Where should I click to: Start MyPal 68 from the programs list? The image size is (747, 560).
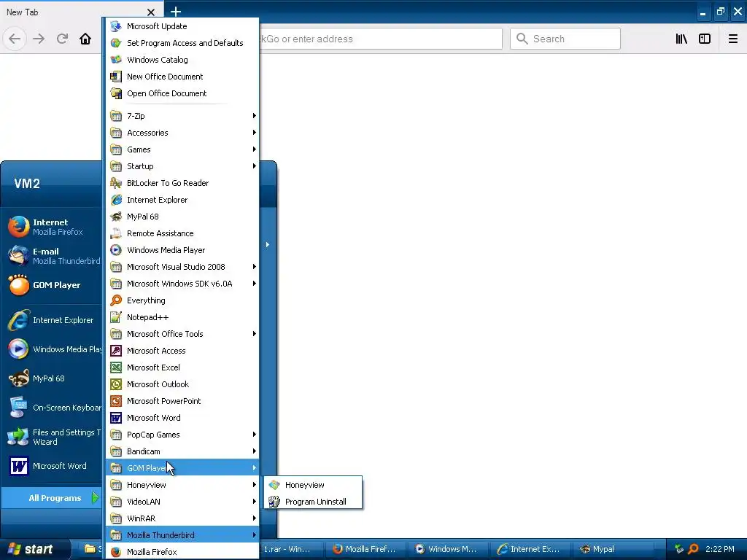pos(182,217)
